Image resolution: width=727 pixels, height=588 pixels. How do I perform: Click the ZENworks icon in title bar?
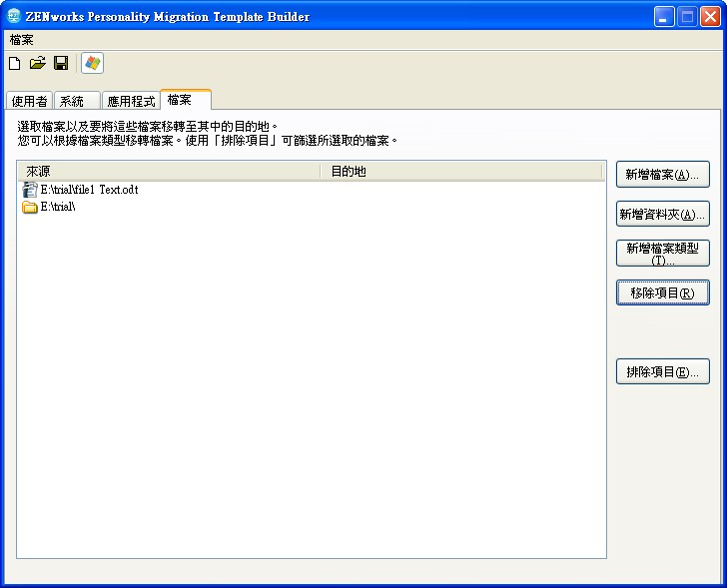14,16
